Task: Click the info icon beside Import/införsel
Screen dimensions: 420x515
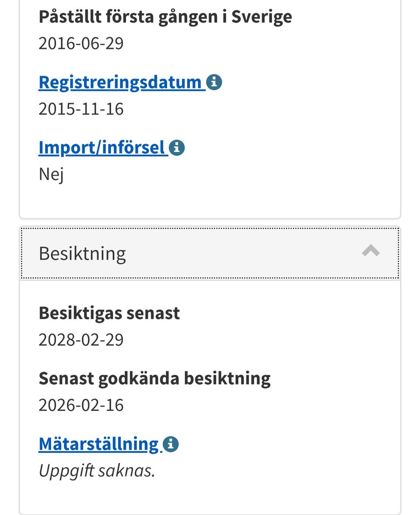Action: (x=177, y=148)
